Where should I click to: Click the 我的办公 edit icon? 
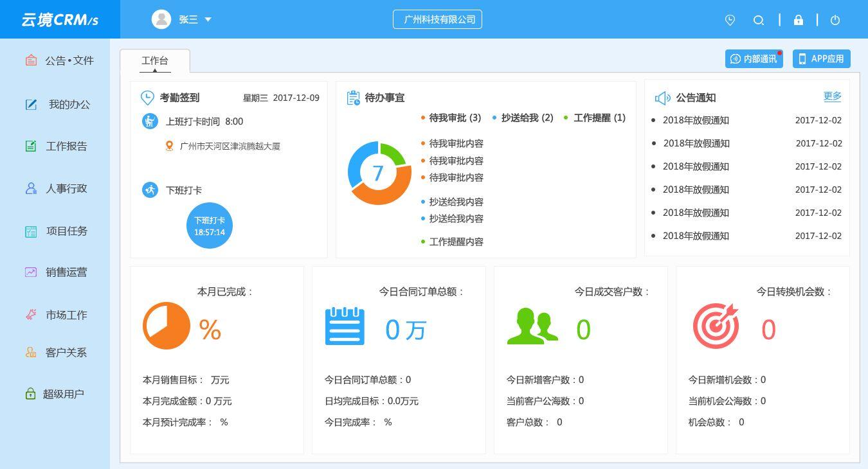click(31, 104)
